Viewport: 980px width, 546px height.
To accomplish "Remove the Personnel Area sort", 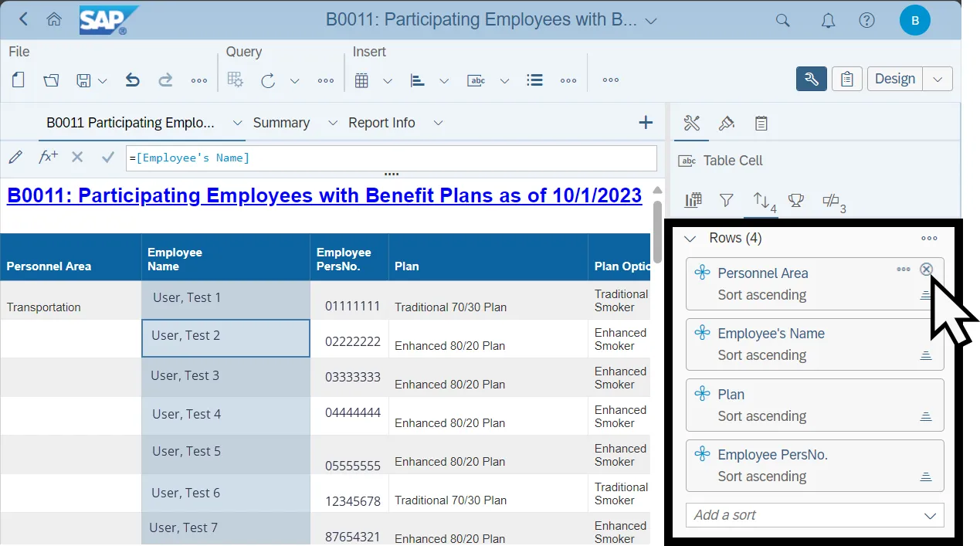I will pyautogui.click(x=926, y=269).
